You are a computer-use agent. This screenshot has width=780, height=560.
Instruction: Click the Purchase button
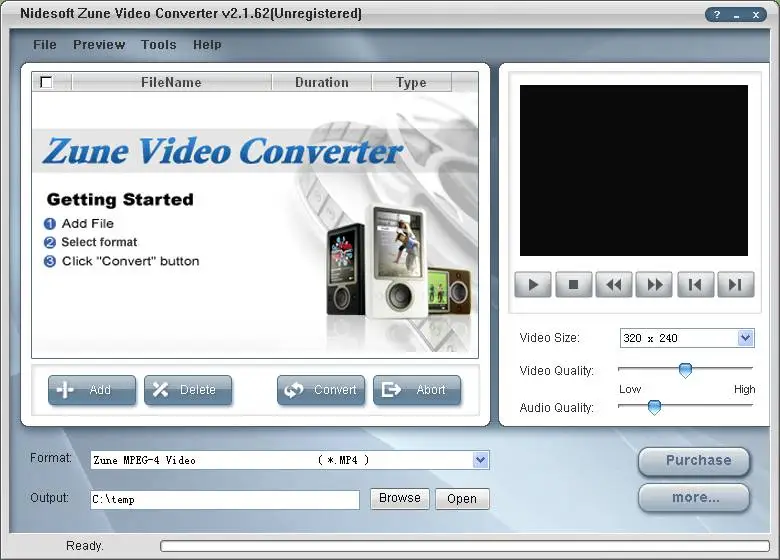tap(694, 461)
